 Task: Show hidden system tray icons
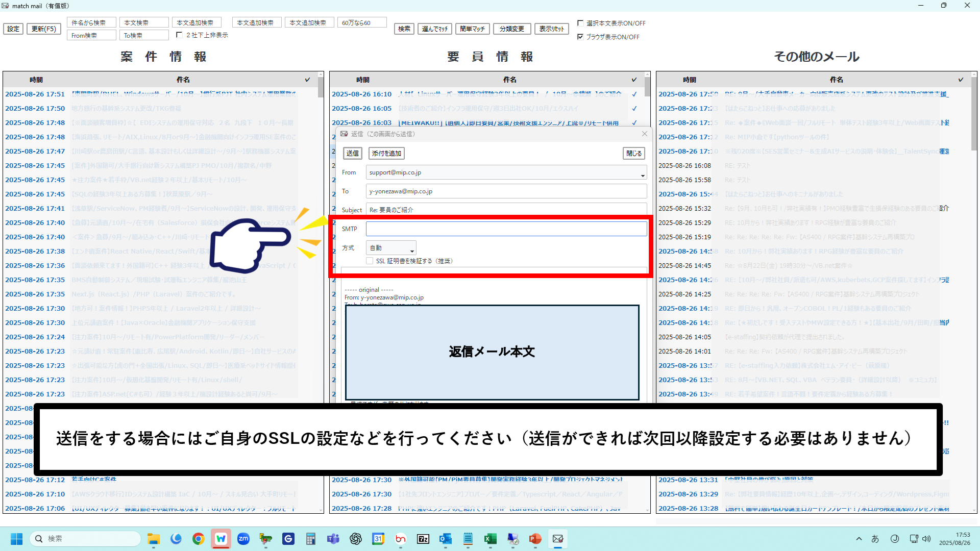tap(859, 539)
